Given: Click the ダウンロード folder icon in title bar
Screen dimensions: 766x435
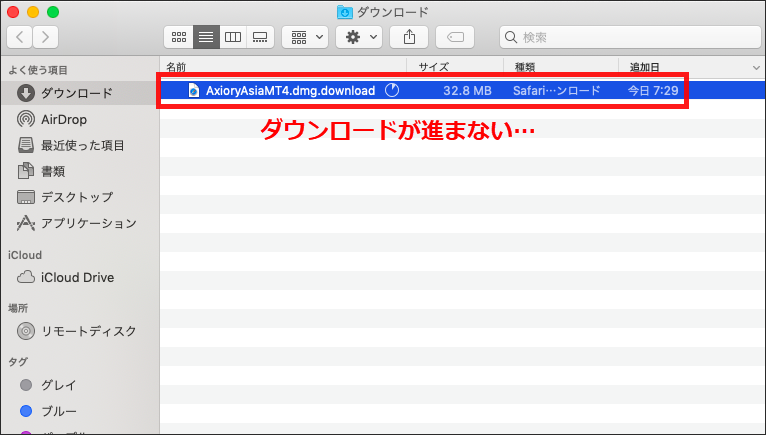Looking at the screenshot, I should click(345, 12).
